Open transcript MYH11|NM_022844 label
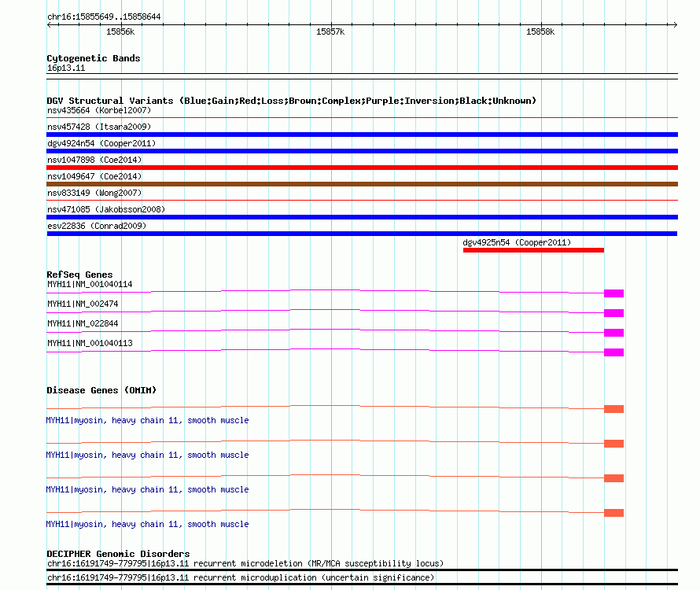This screenshot has width=700, height=590. click(83, 324)
